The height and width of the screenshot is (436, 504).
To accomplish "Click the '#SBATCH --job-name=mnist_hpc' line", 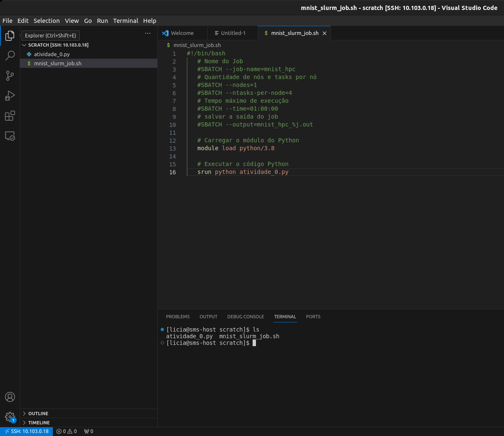I will click(246, 69).
